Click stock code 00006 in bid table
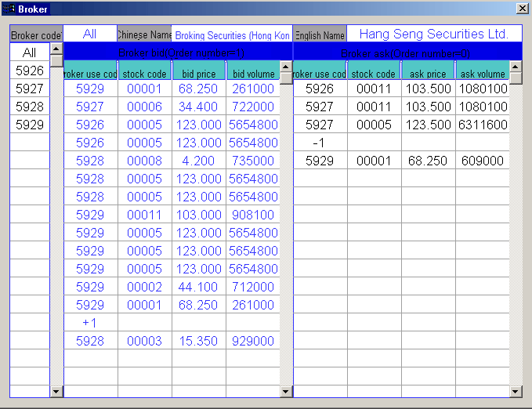 [144, 107]
